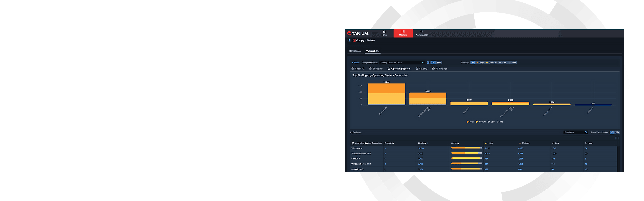Open Windows Server 2016 findings count 9,690
Screen dimensions: 644x201
tap(421, 154)
